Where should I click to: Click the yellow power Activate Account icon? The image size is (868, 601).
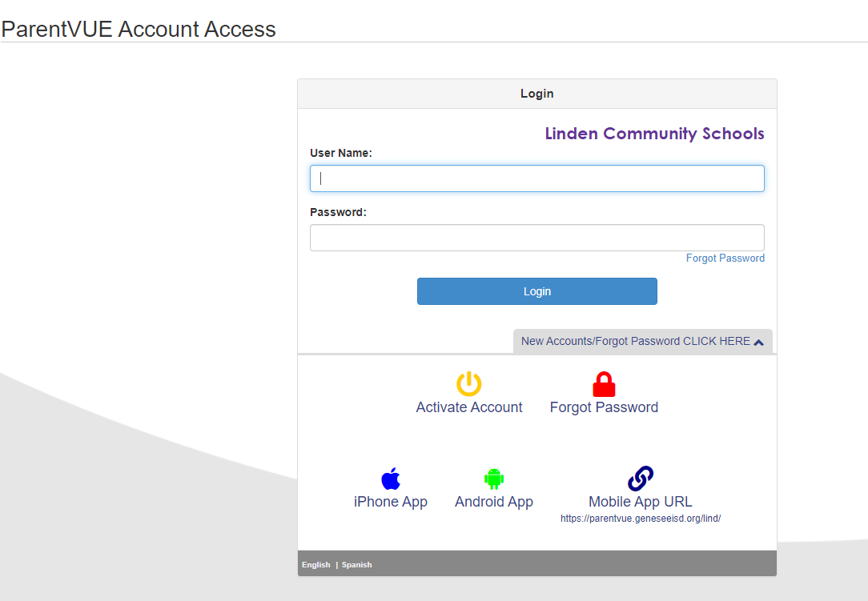469,383
